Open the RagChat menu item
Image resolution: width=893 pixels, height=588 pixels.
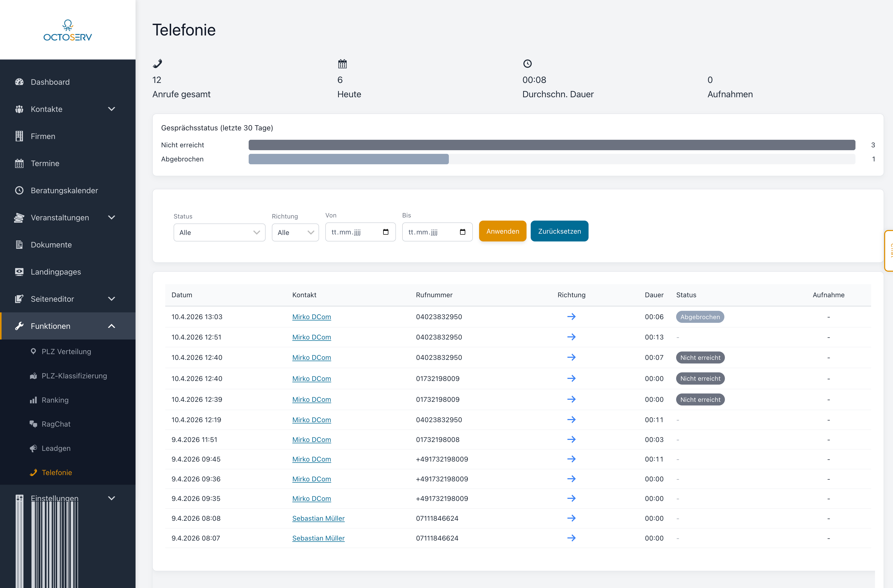point(56,424)
